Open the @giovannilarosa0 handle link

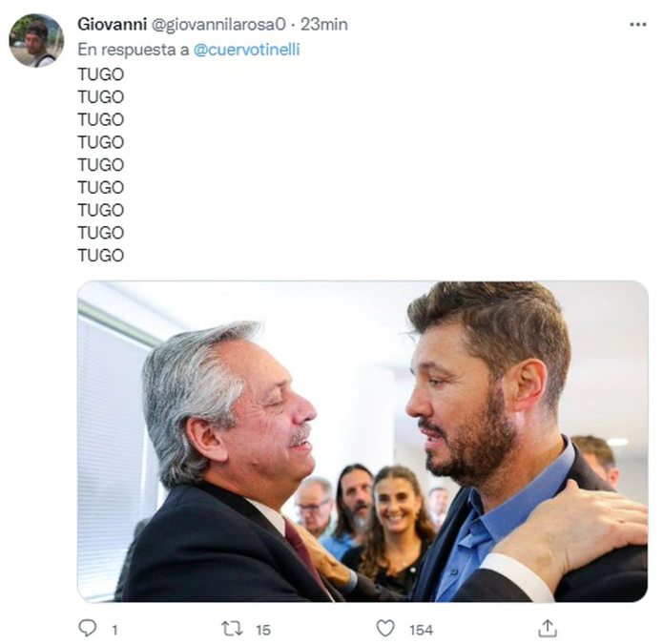click(218, 25)
